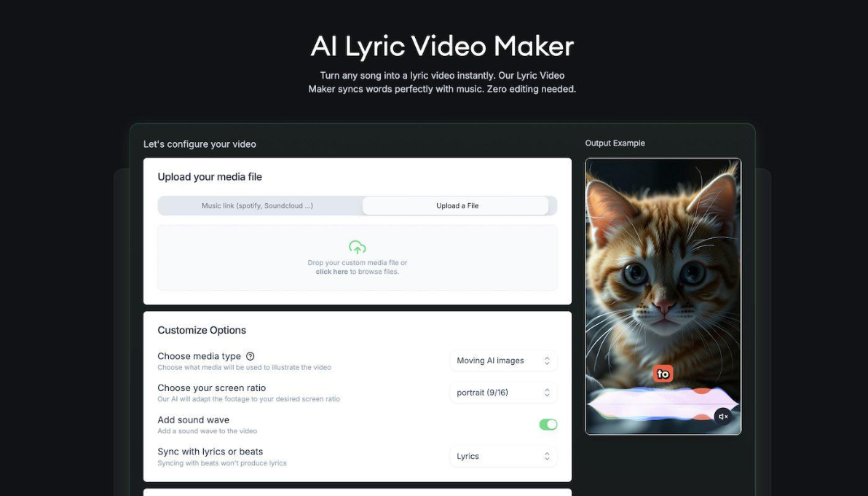Toggle the Add sound wave switch

click(548, 425)
